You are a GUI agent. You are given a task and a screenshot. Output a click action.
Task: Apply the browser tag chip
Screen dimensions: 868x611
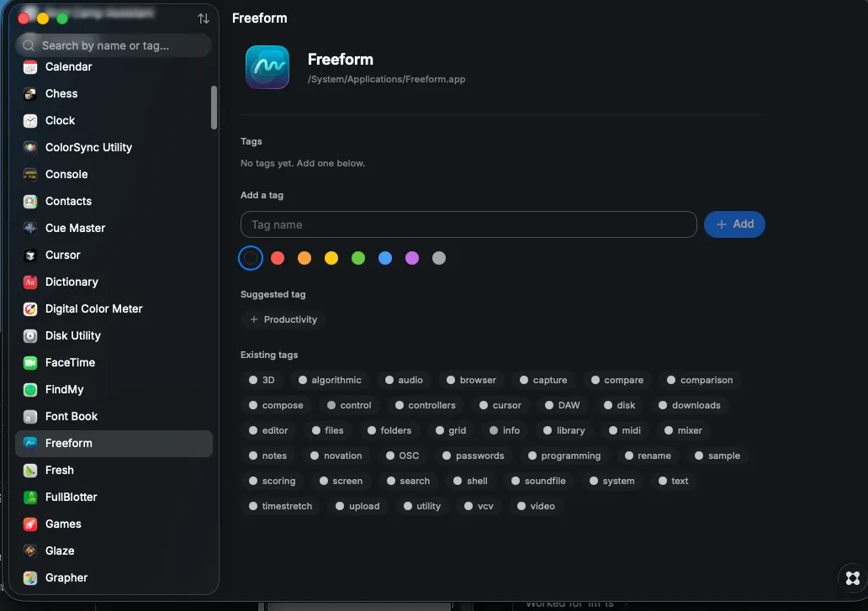click(472, 381)
